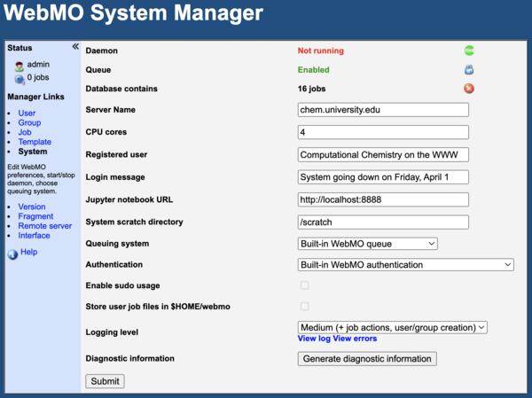The width and height of the screenshot is (532, 398).
Task: Click the Help globe icon
Action: (12, 254)
